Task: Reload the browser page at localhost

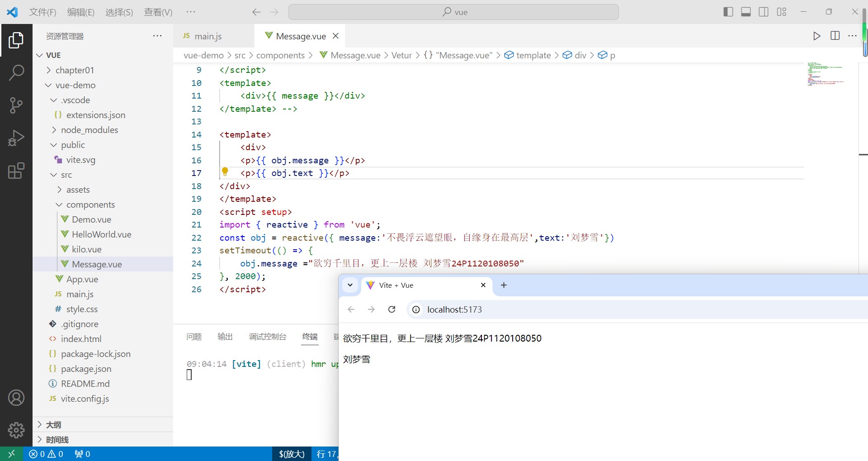Action: (x=392, y=309)
